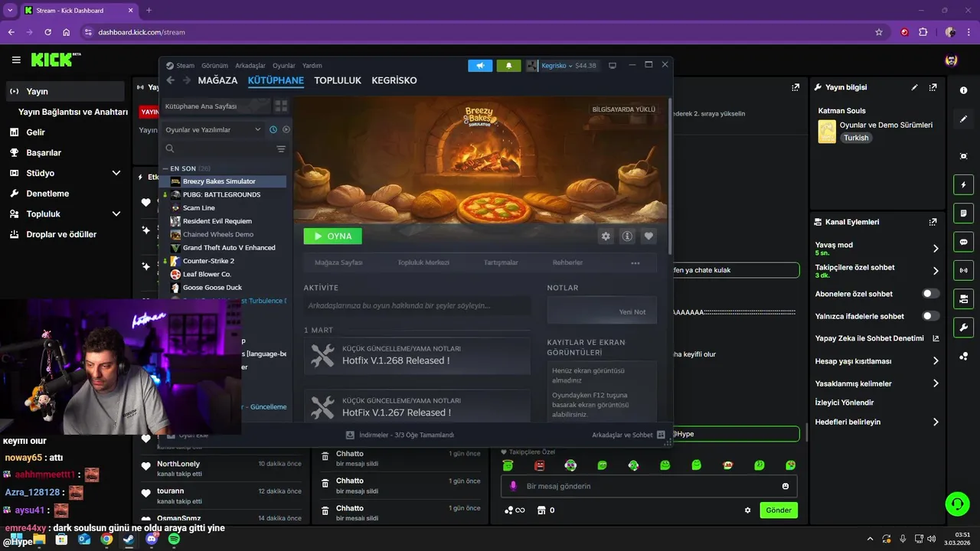Open Discord from taskbar
Screen dimensions: 980x551
[152, 540]
